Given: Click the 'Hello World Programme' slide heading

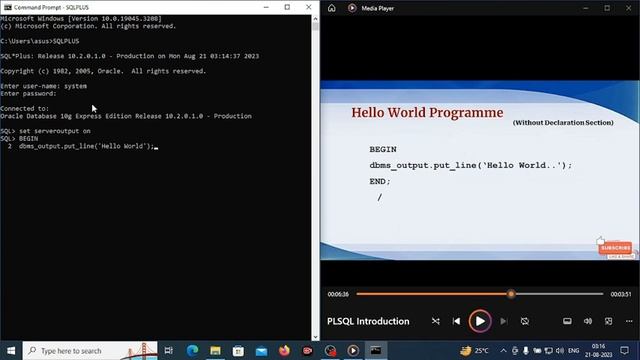Looking at the screenshot, I should (x=427, y=113).
